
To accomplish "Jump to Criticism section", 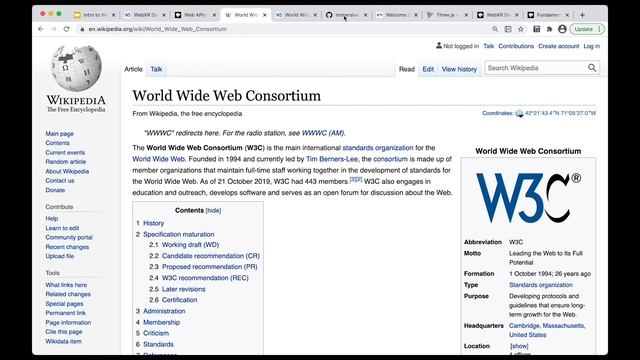I will tap(156, 333).
